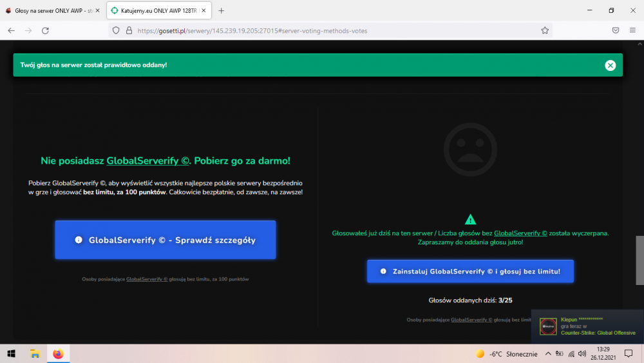Click the forward navigation arrow
The width and height of the screenshot is (644, 363).
coord(28,30)
